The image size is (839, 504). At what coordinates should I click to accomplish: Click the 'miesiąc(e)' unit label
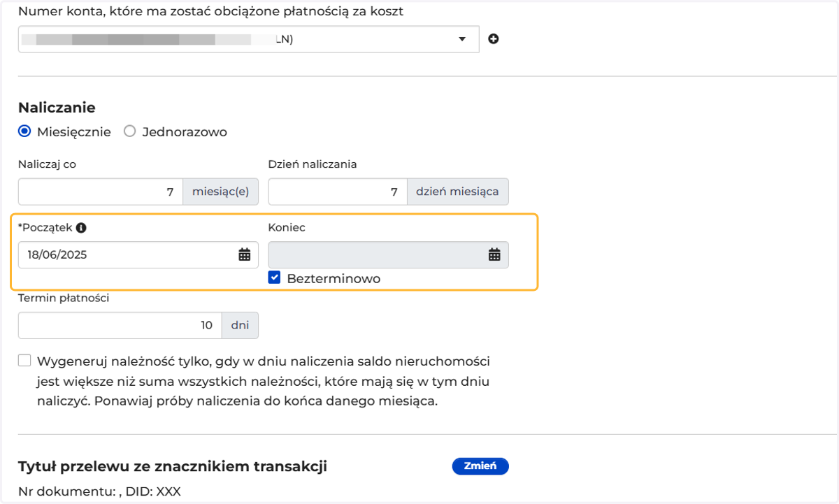[221, 192]
